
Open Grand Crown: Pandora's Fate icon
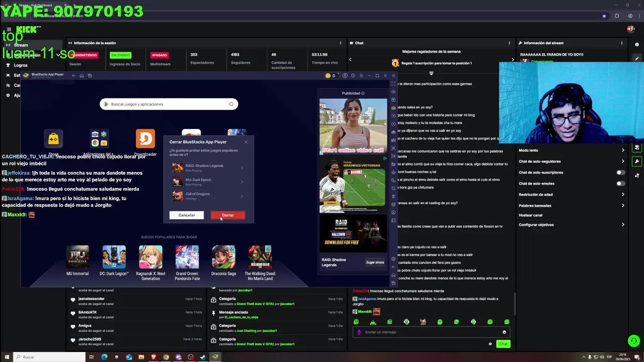click(187, 257)
